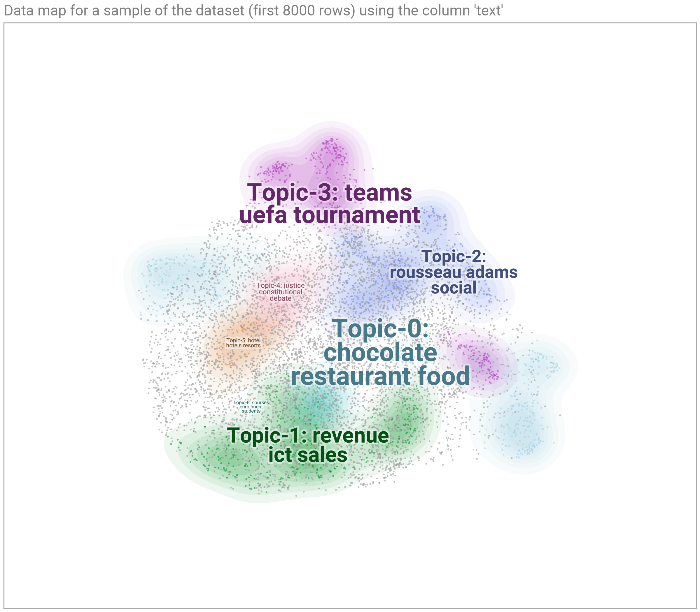Screen dimensions: 700x612
Task: Click 'Topic-6: courses enrollment students' label
Action: [x=251, y=407]
